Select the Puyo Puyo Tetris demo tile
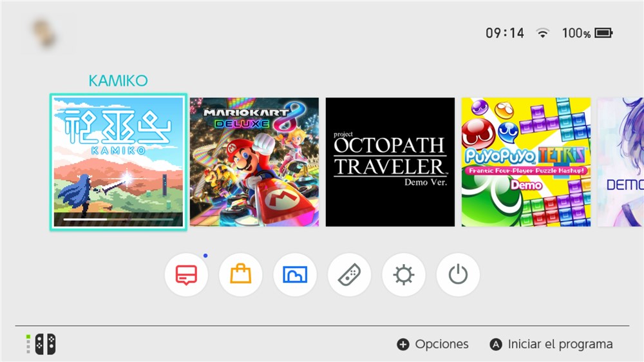The width and height of the screenshot is (644, 362). (x=526, y=162)
